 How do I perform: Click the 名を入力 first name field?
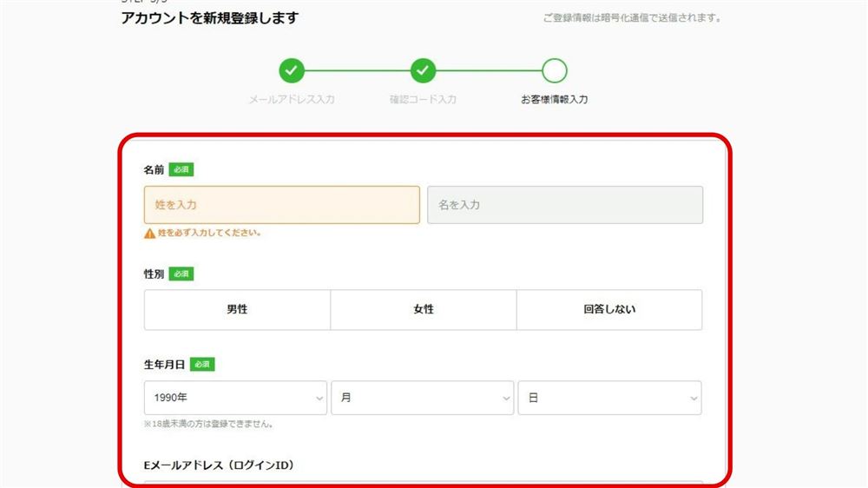565,205
